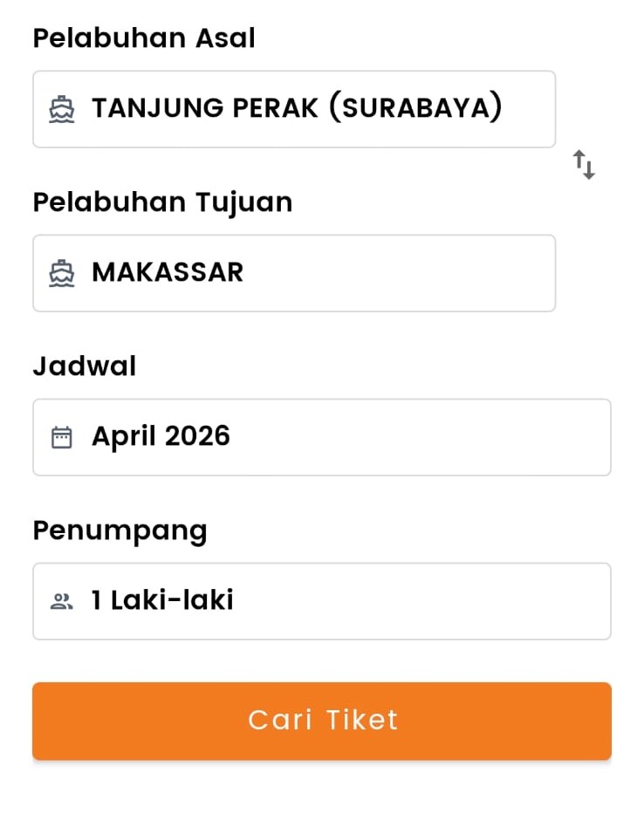Click the passengers icon beside 1 Laki-laki

[x=61, y=600]
